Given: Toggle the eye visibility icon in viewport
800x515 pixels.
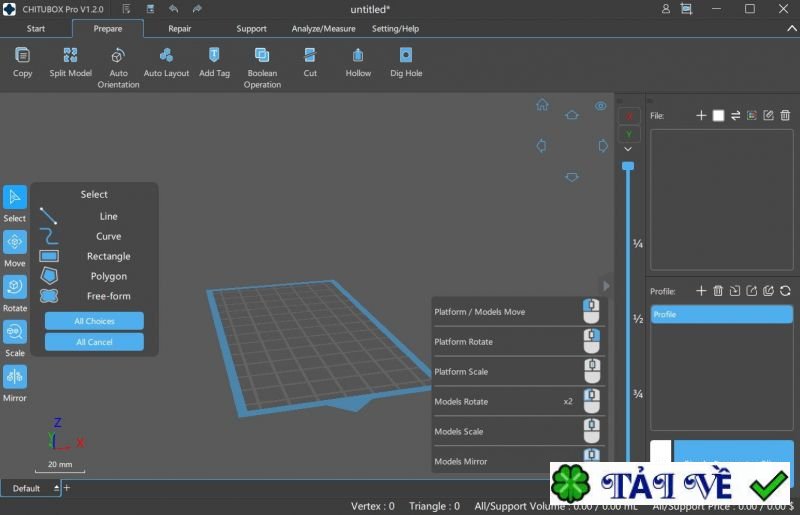Looking at the screenshot, I should click(x=601, y=106).
